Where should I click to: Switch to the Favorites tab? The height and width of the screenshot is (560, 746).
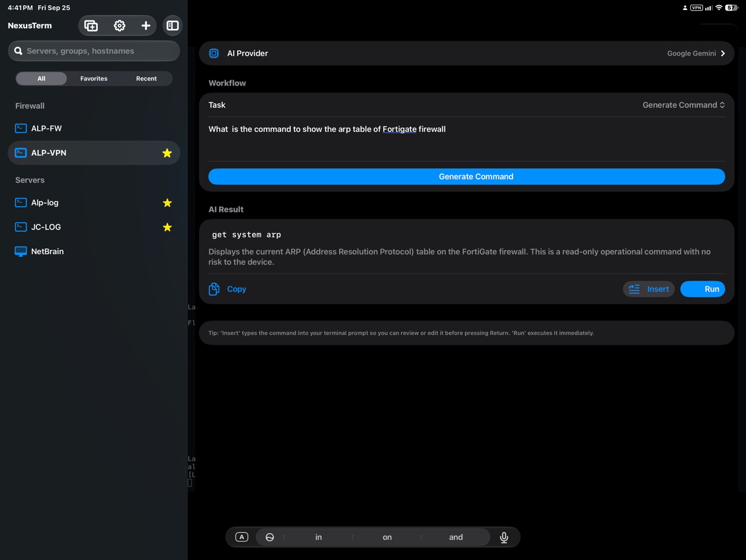(x=94, y=79)
